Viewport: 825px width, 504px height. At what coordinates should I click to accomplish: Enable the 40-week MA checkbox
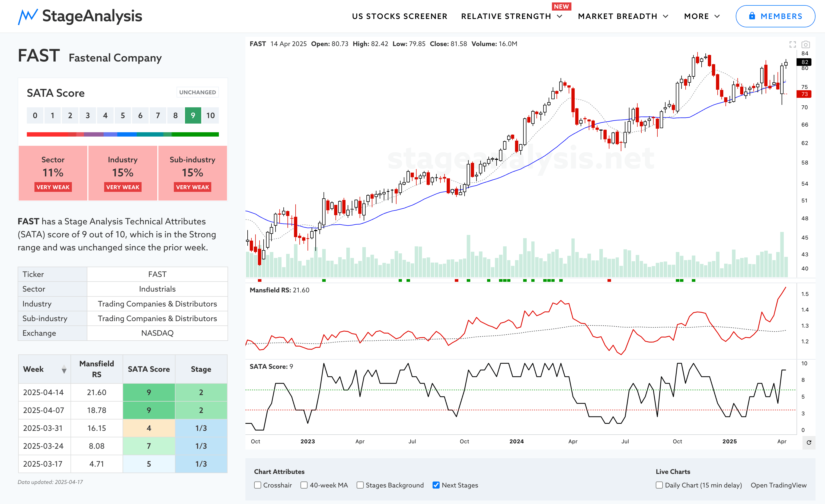(304, 485)
